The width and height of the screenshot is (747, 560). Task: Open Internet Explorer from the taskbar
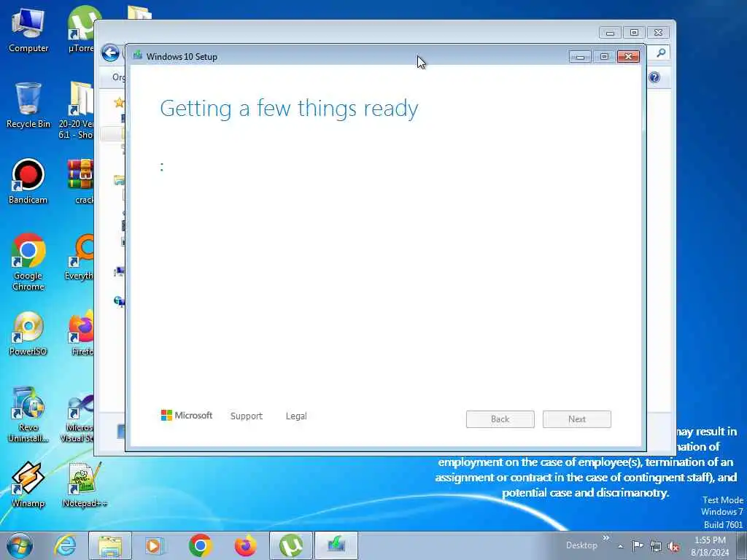(65, 545)
